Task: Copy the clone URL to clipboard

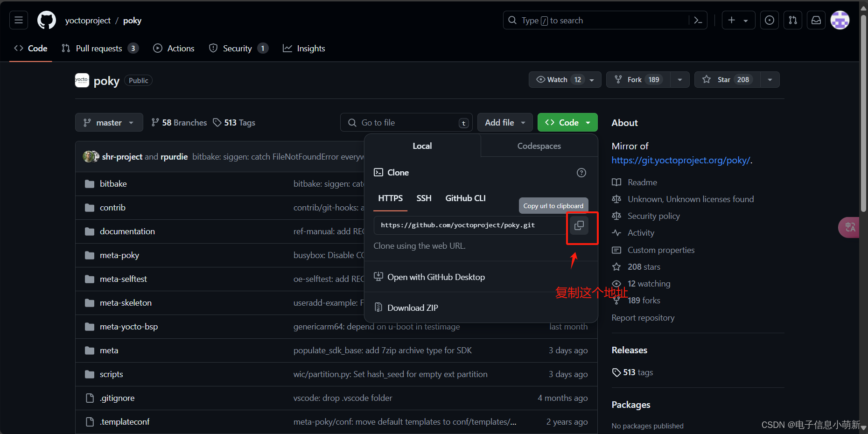Action: 579,225
